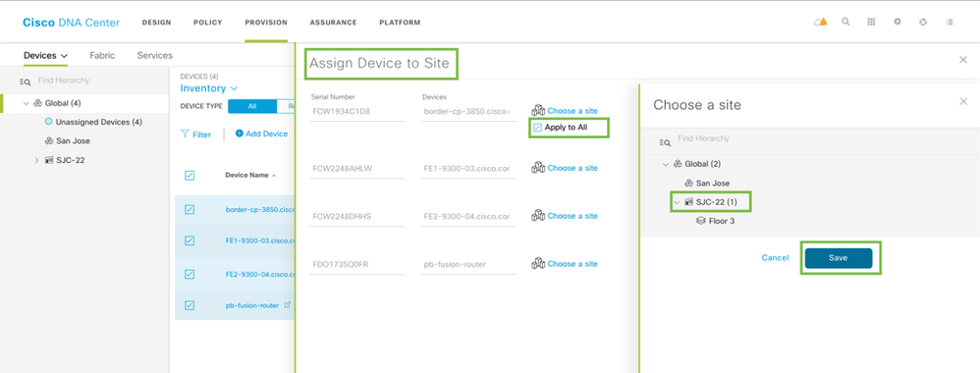Click San Jose icon in Choose a site panel
The height and width of the screenshot is (373, 980).
coord(688,183)
